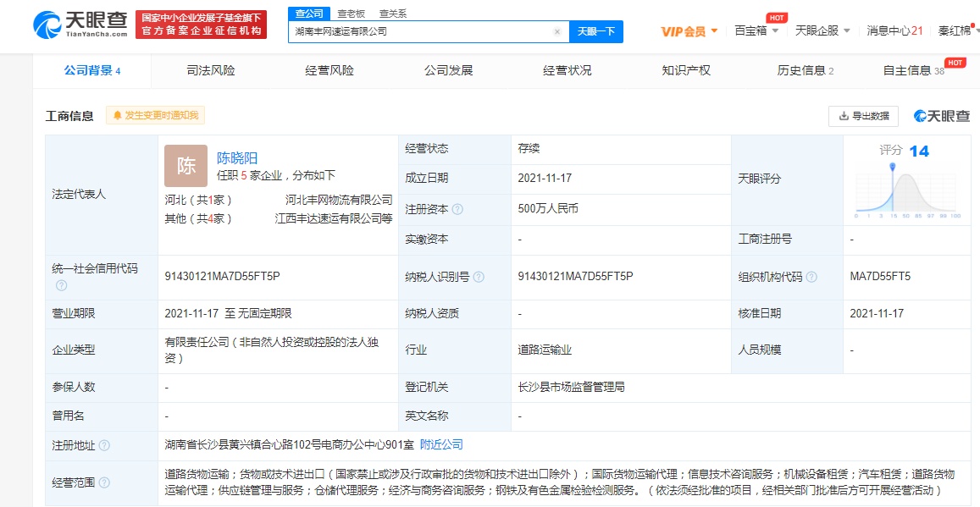Click the 天眼一下 search button
980x507 pixels.
tap(595, 31)
